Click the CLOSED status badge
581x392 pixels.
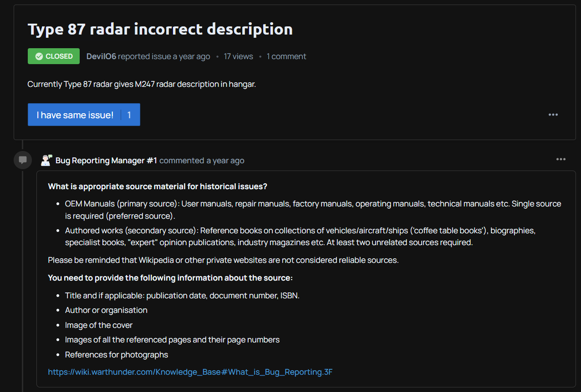pos(53,56)
